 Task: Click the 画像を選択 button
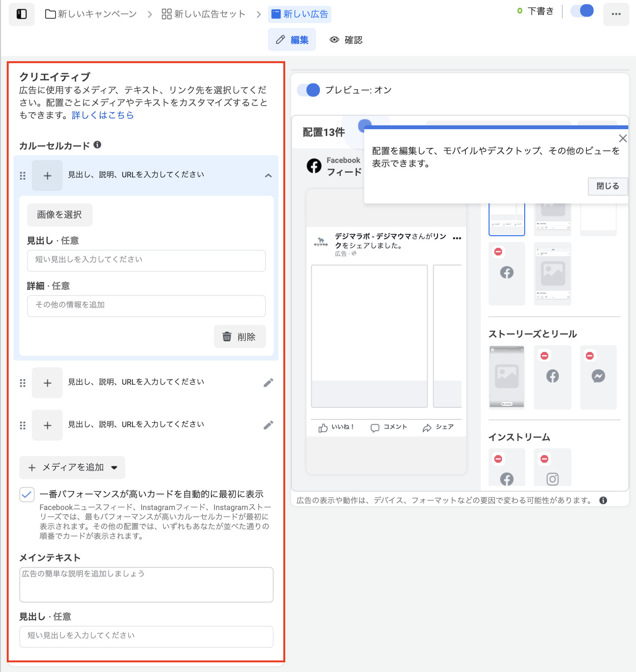(x=59, y=215)
